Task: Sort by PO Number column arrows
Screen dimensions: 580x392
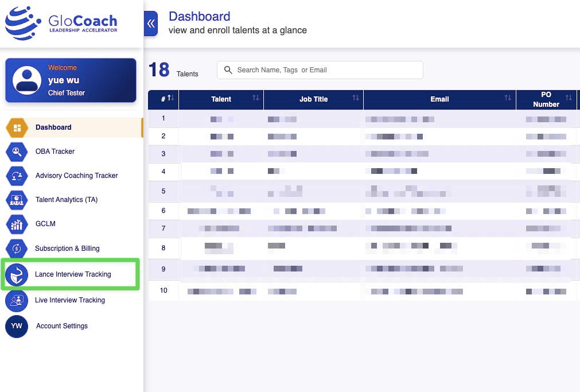Action: click(x=569, y=98)
